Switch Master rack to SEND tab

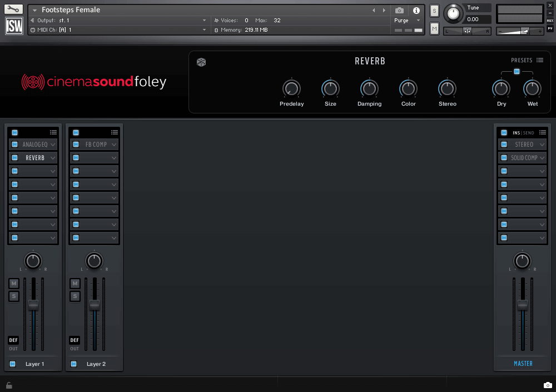click(528, 133)
